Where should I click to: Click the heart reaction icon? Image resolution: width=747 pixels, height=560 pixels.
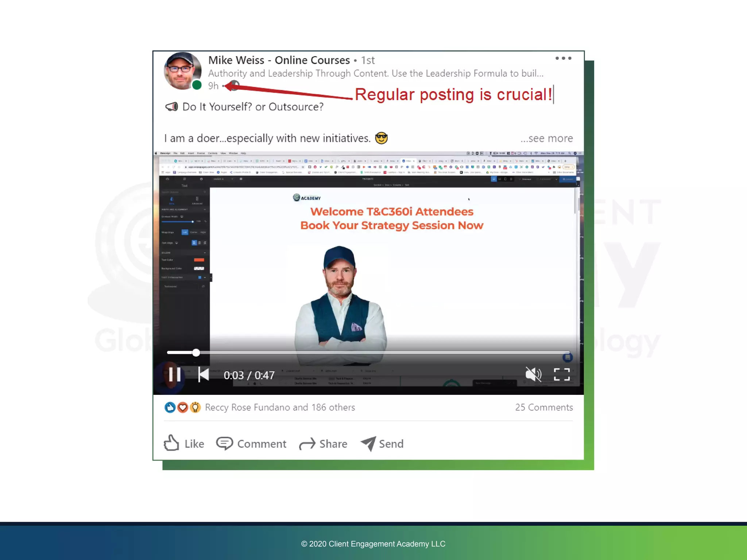tap(182, 407)
